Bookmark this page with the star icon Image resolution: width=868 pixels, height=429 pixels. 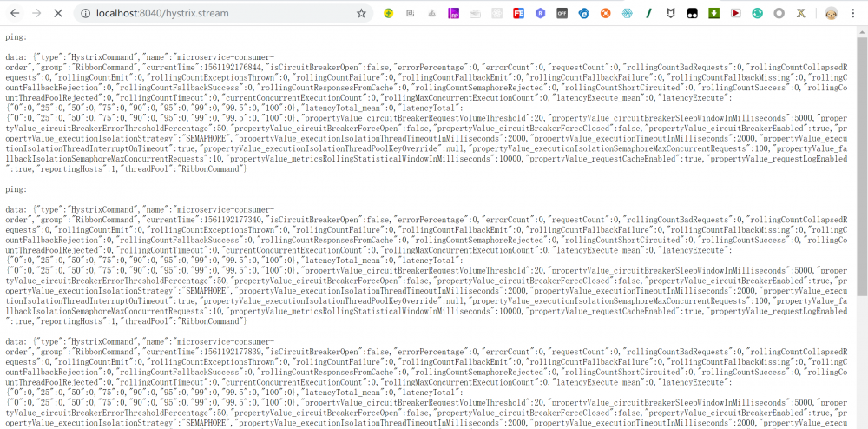pos(361,13)
